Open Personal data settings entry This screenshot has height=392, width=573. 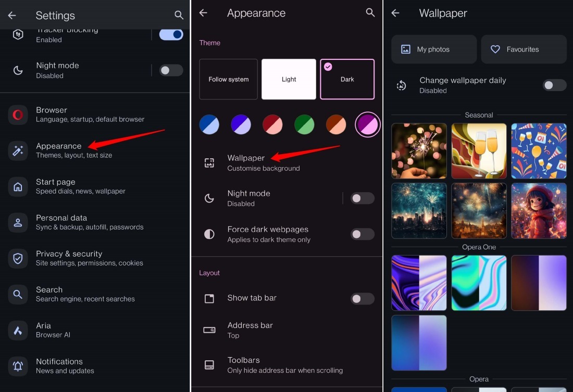point(95,222)
